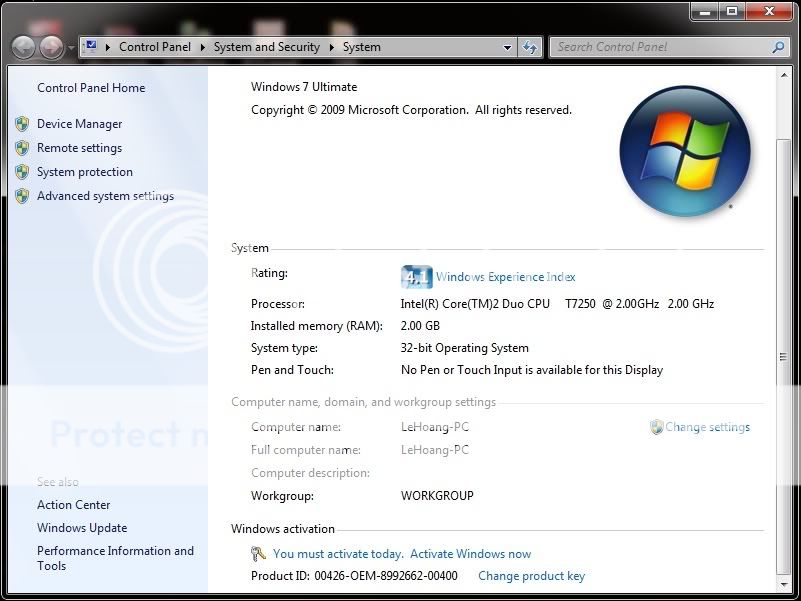Click shield icon next to Remote settings

(x=22, y=148)
